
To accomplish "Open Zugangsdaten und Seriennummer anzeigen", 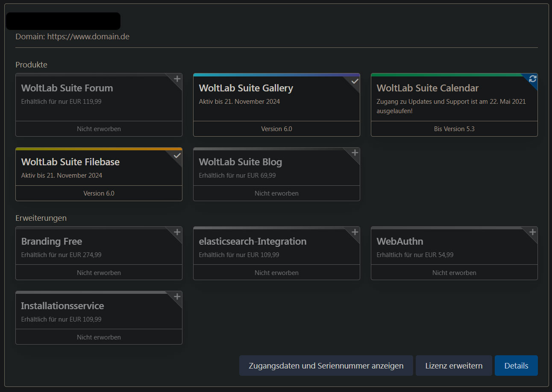I will 326,366.
